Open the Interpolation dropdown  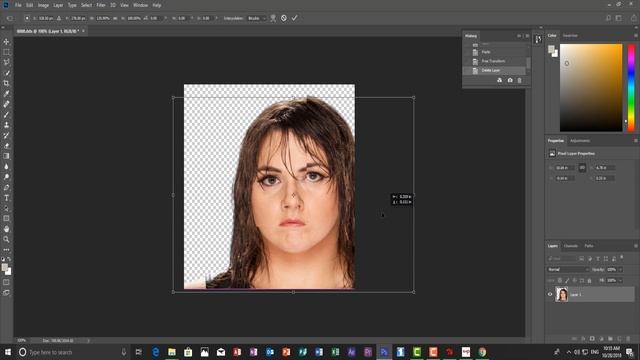tap(256, 18)
